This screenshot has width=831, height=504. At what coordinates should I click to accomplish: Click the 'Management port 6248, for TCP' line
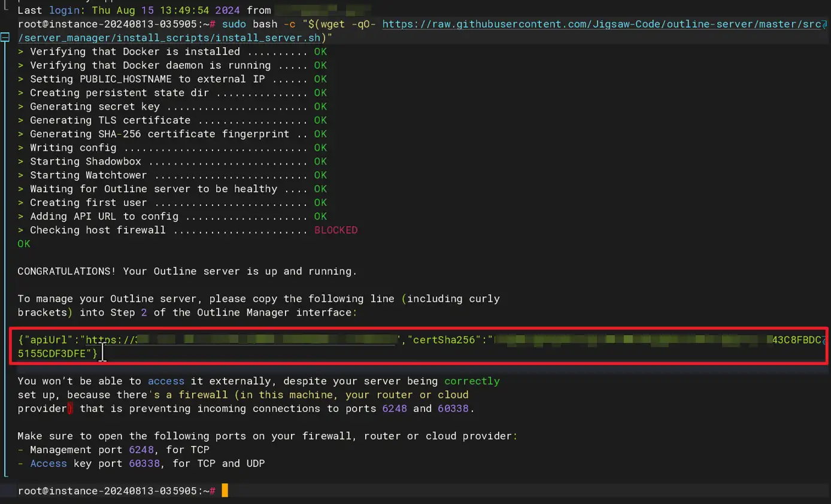point(114,450)
